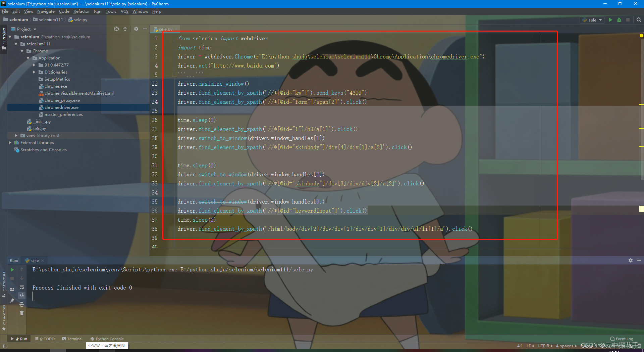Toggle the Structure tool window side button
This screenshot has width=644, height=352.
(4, 284)
